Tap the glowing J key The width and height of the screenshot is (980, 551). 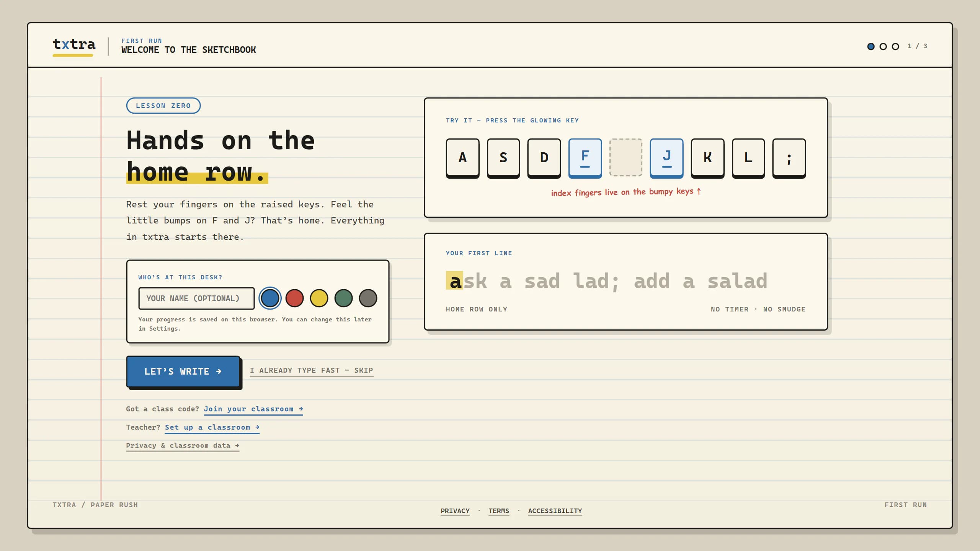click(666, 158)
